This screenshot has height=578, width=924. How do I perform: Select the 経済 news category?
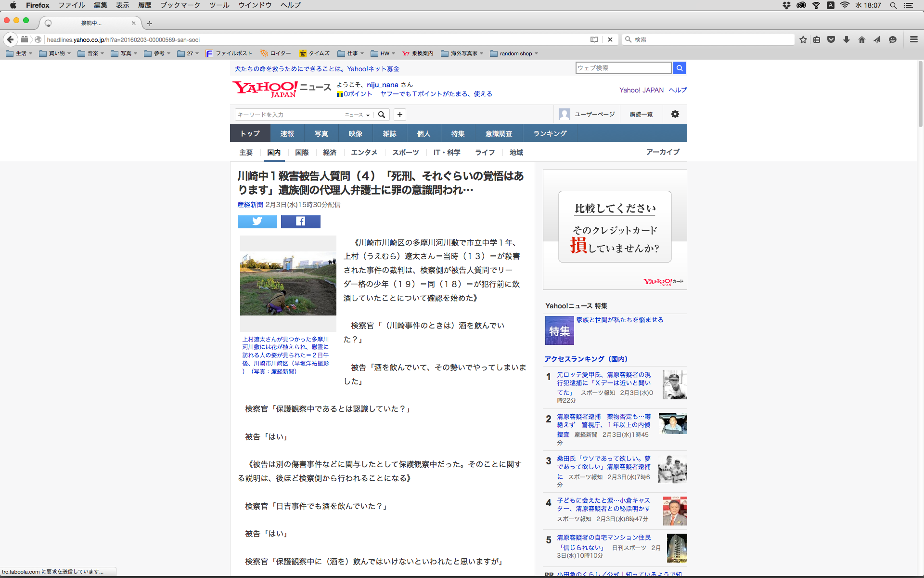click(330, 152)
